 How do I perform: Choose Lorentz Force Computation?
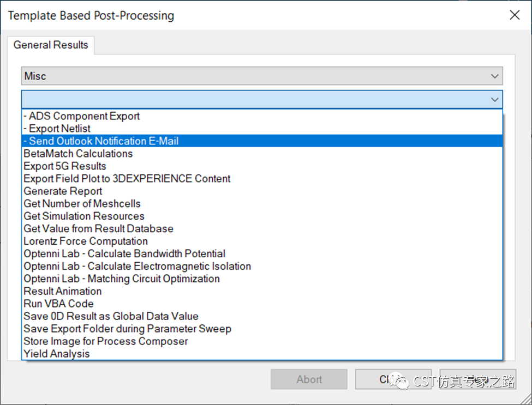[x=261, y=241]
